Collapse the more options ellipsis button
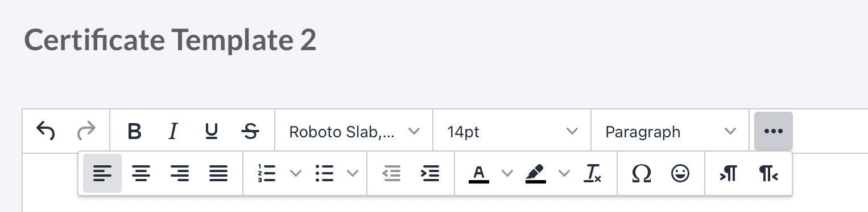 tap(774, 132)
